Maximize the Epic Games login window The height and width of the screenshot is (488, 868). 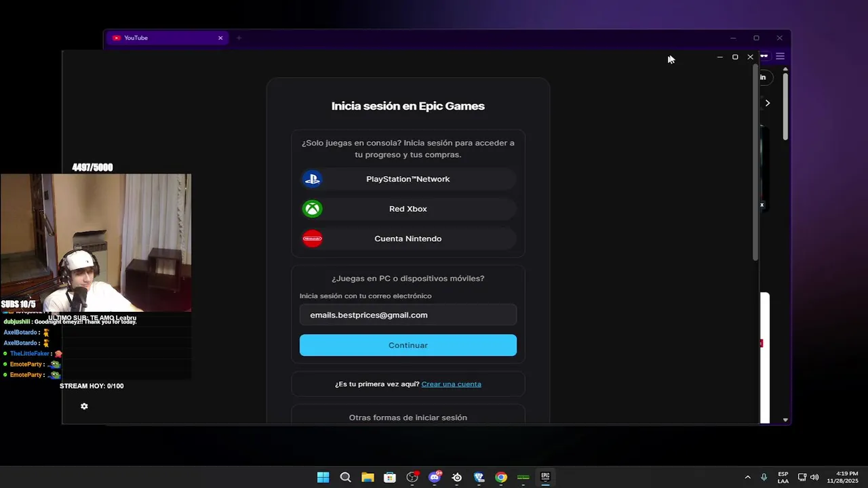pyautogui.click(x=735, y=57)
